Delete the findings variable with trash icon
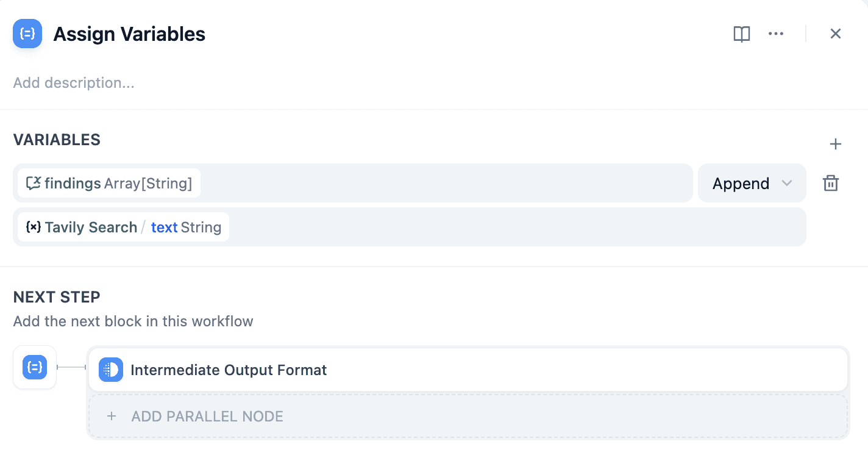Viewport: 868px width, 455px height. pyautogui.click(x=831, y=184)
